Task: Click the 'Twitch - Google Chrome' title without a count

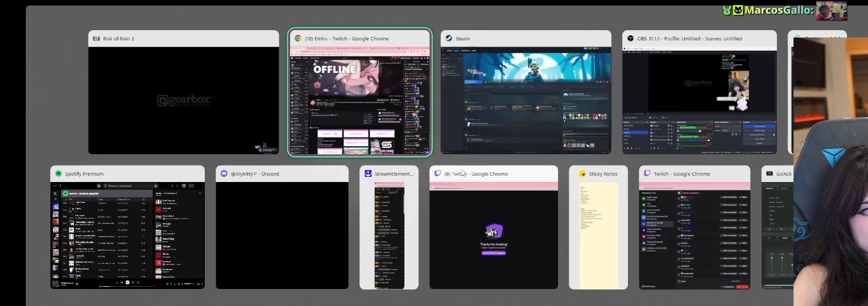Action: click(681, 174)
